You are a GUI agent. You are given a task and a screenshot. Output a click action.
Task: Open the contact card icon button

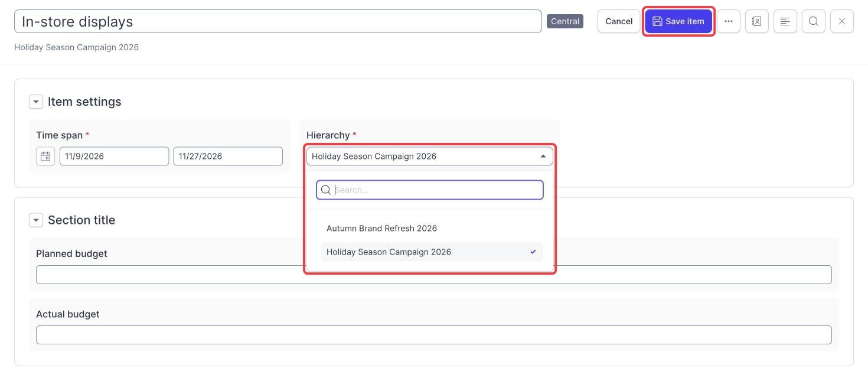tap(757, 21)
